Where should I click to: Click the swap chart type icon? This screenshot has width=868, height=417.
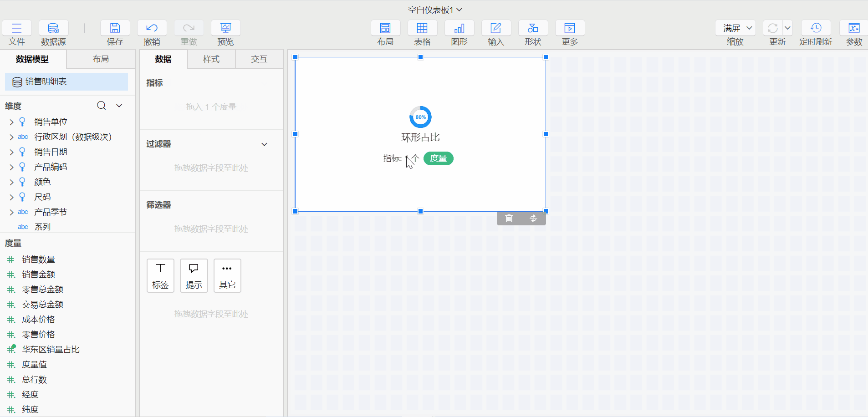[533, 219]
